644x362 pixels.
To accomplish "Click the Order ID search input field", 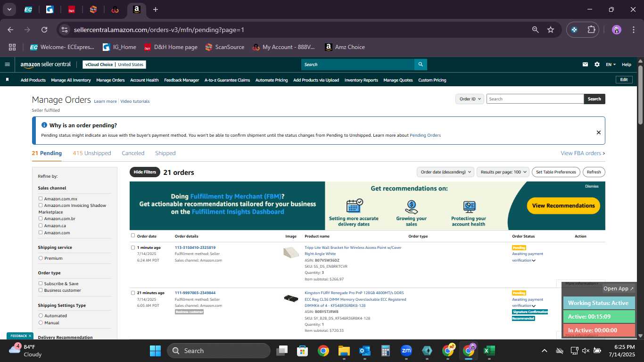I will point(535,99).
